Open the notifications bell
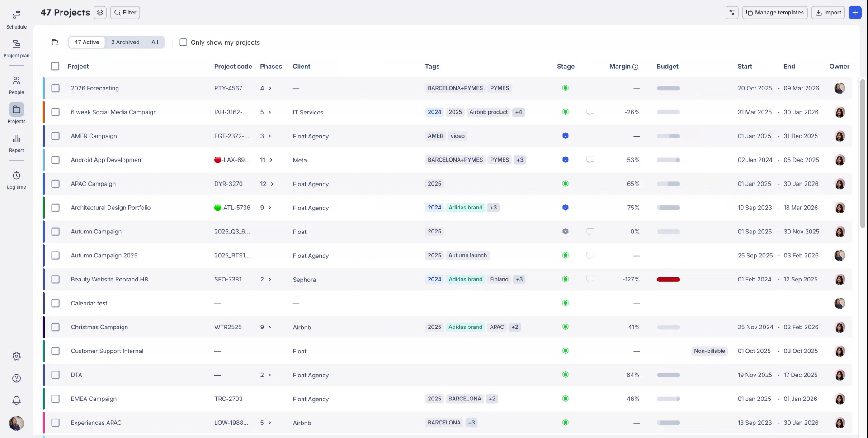868x438 pixels. point(16,400)
